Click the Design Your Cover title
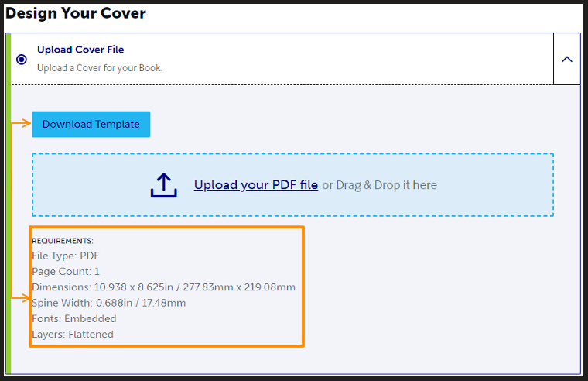 coord(76,13)
